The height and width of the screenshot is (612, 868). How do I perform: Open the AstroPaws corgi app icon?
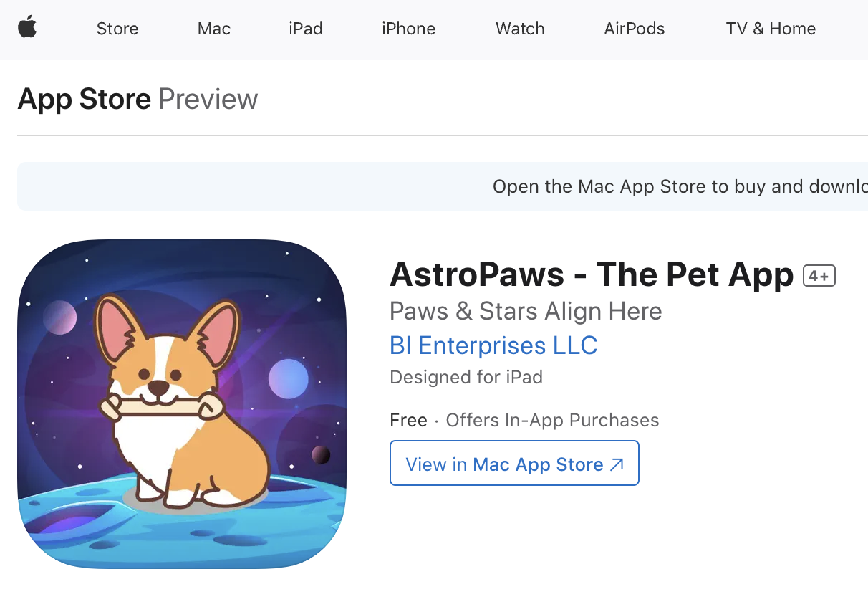coord(182,404)
